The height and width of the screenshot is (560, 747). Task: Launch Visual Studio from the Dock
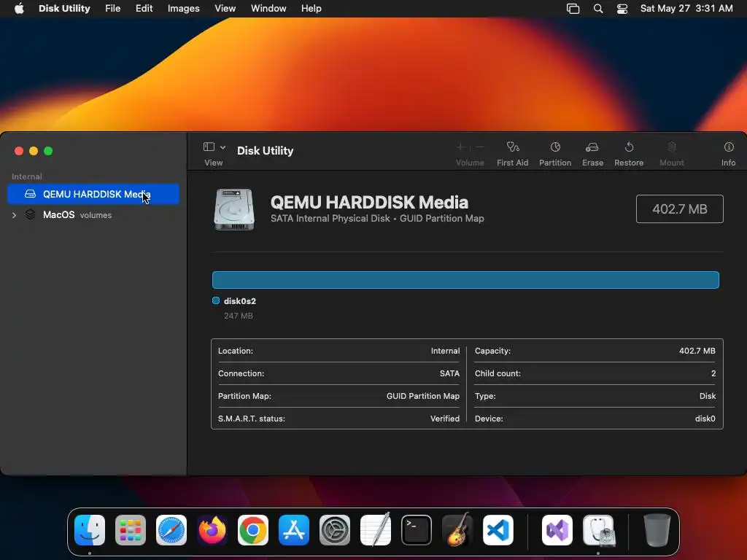click(557, 530)
